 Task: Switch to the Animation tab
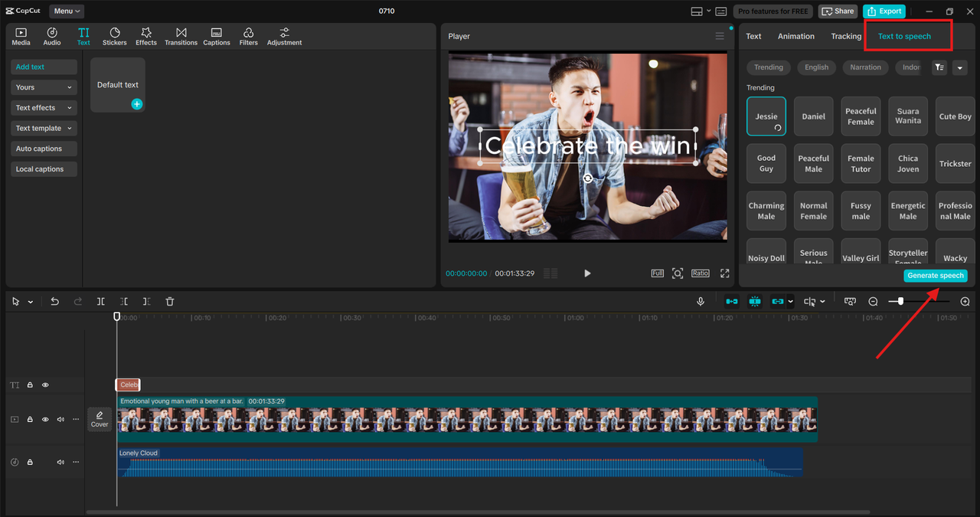coord(795,36)
